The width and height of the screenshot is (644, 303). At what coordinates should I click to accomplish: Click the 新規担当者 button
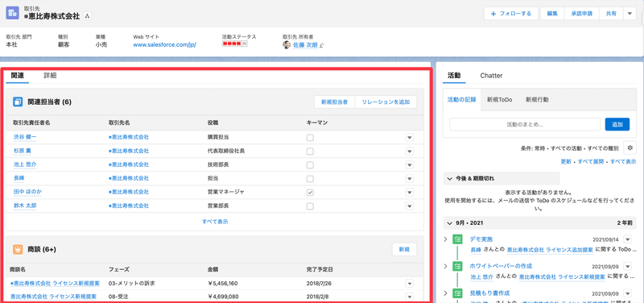pyautogui.click(x=334, y=102)
